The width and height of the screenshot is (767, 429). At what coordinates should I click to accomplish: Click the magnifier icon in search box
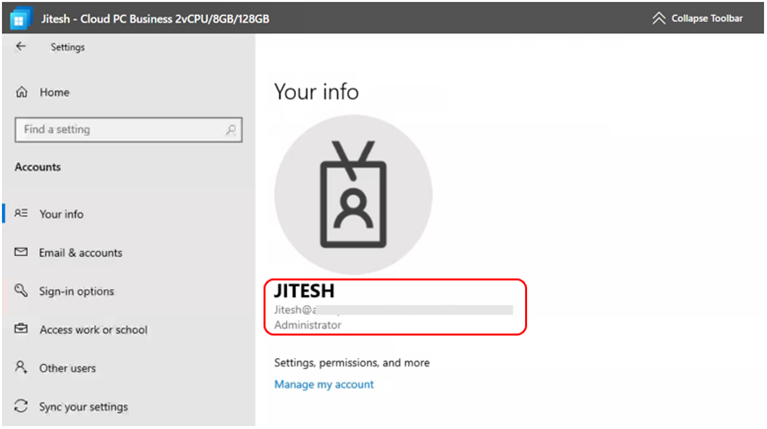(231, 130)
